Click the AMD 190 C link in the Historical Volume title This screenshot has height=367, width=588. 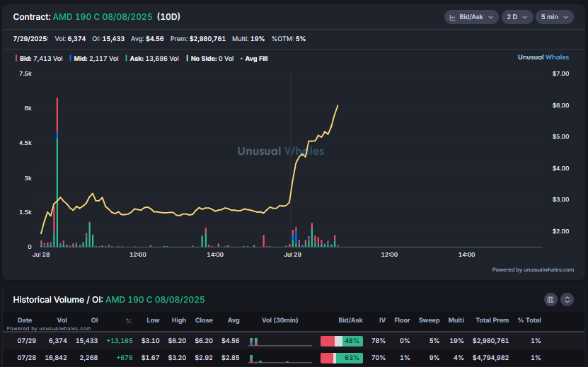(x=155, y=300)
